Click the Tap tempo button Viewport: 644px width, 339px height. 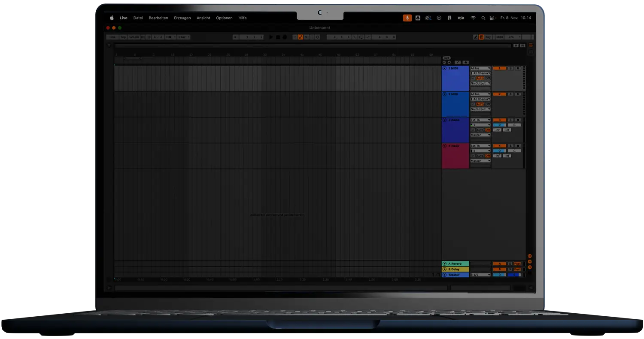[123, 37]
